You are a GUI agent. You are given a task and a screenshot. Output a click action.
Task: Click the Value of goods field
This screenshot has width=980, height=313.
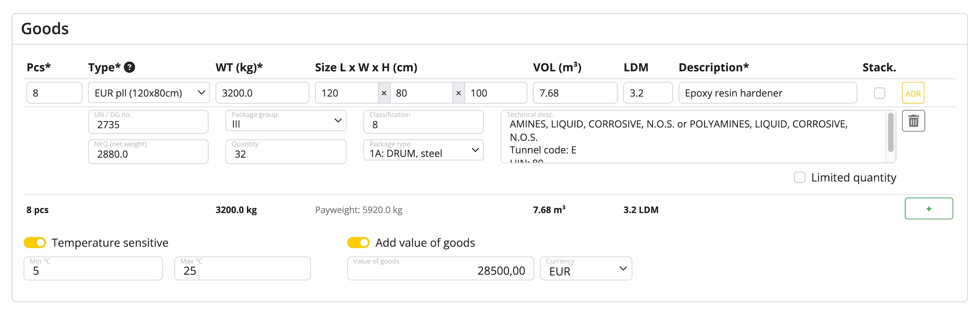pyautogui.click(x=440, y=269)
